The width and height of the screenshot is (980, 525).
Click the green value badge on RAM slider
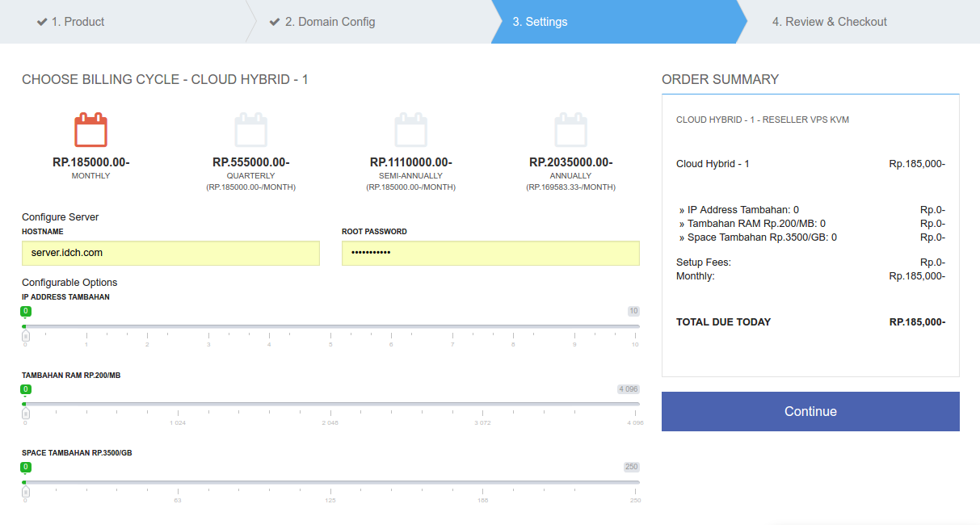click(25, 388)
